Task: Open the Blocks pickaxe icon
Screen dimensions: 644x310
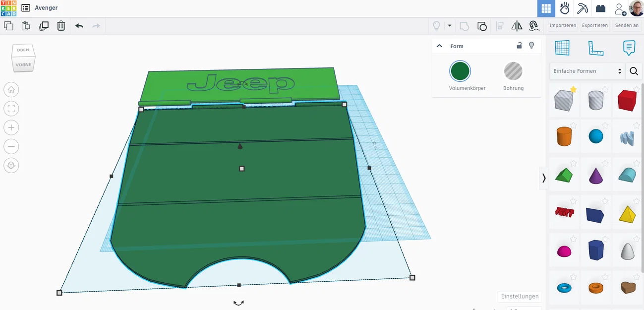Action: [583, 8]
